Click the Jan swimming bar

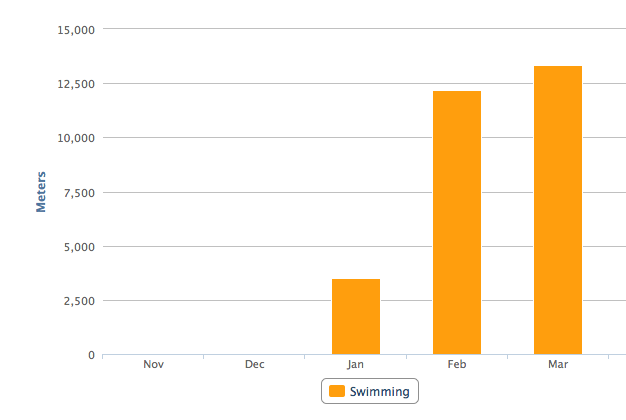(x=356, y=316)
